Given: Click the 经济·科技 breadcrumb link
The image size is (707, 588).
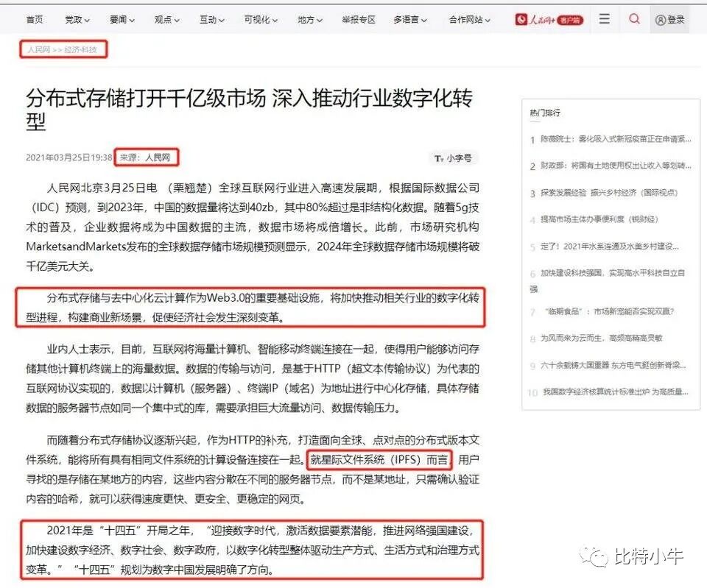Looking at the screenshot, I should coord(80,49).
